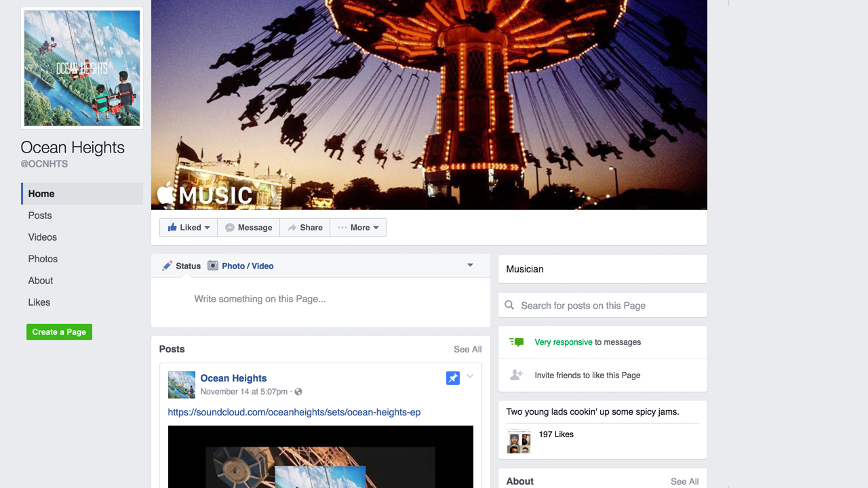
Task: Open the Liked dropdown button
Action: point(189,228)
